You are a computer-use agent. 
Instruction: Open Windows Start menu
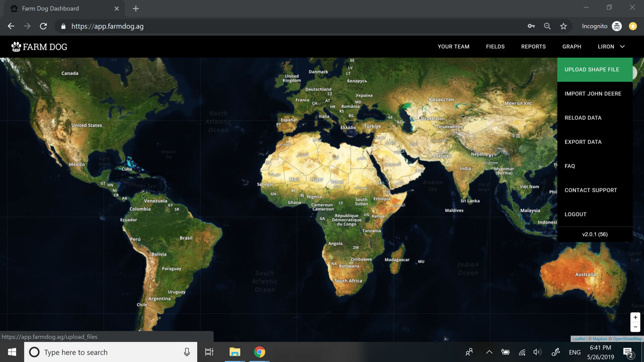12,352
